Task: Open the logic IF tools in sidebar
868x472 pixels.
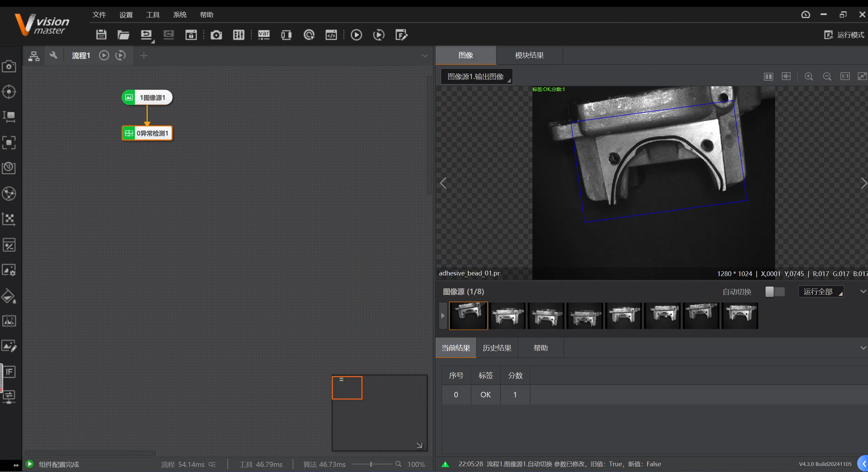Action: click(x=9, y=372)
